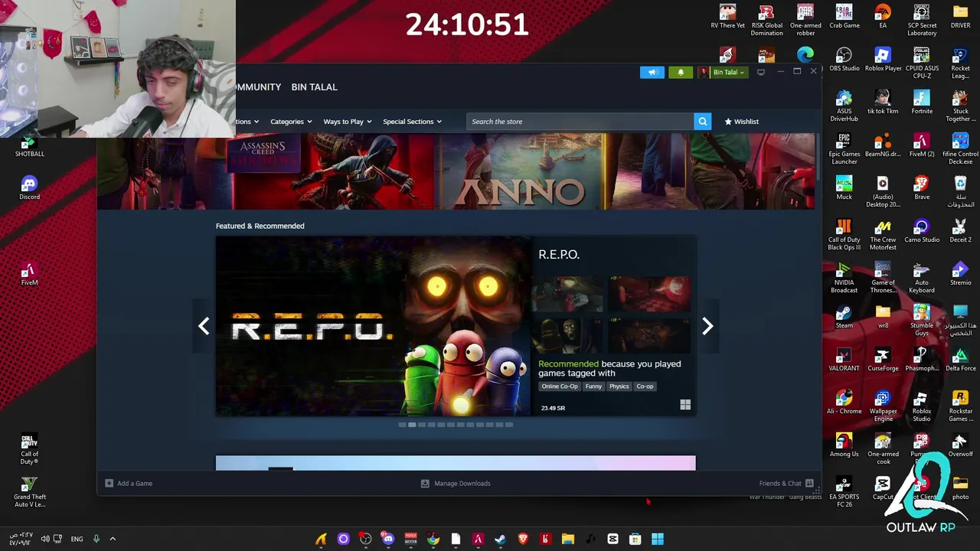Click the microphone tray icon
Screen dimensions: 980x551
96,539
